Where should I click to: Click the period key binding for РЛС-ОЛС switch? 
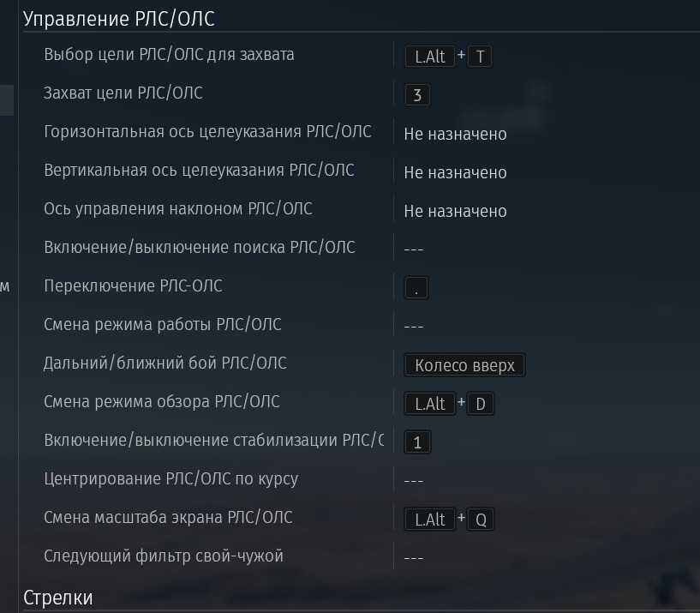pyautogui.click(x=416, y=288)
